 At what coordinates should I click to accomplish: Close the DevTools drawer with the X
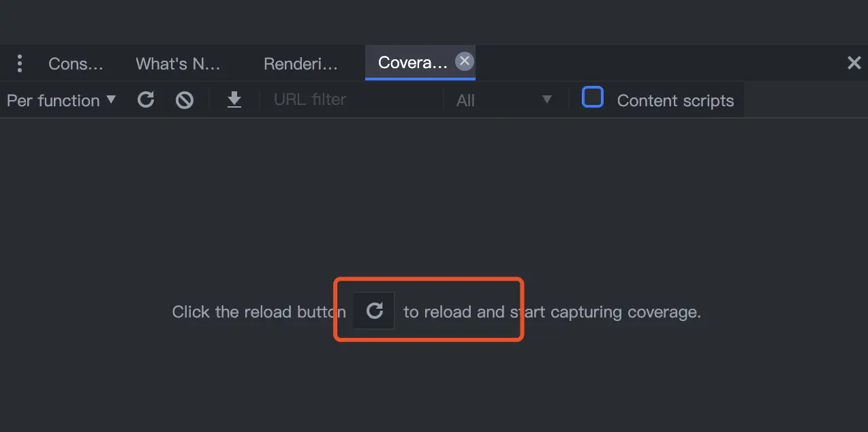[x=854, y=63]
